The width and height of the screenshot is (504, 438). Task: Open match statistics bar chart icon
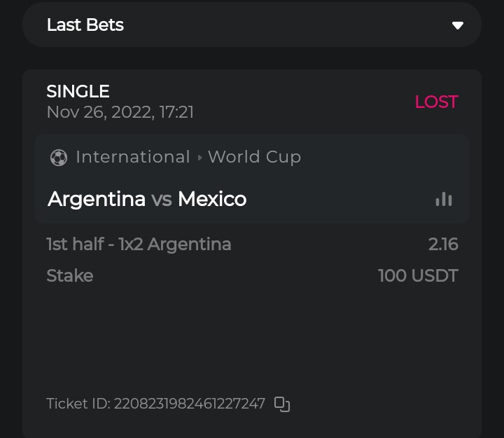click(443, 200)
